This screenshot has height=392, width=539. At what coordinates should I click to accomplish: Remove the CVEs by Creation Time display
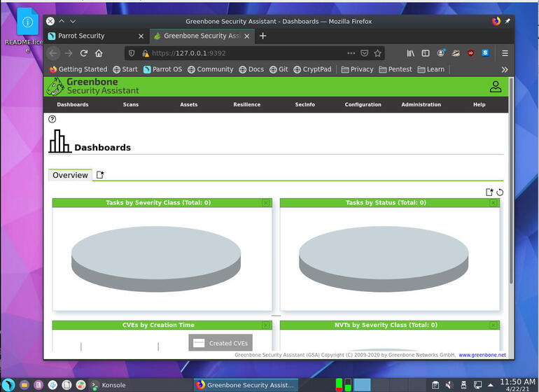point(266,325)
